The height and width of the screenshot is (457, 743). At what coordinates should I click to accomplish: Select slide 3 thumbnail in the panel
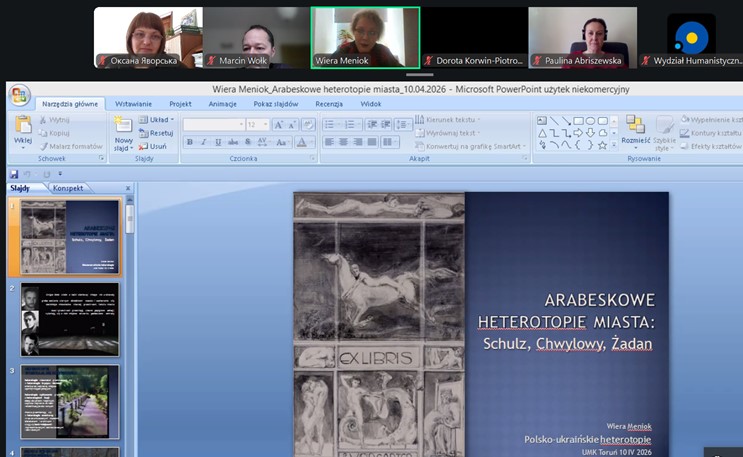pos(69,400)
